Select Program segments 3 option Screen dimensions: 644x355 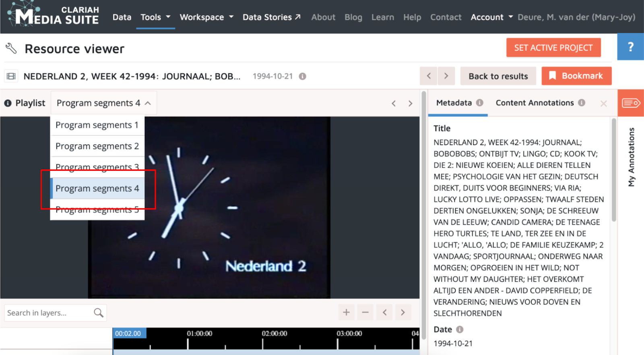point(97,167)
